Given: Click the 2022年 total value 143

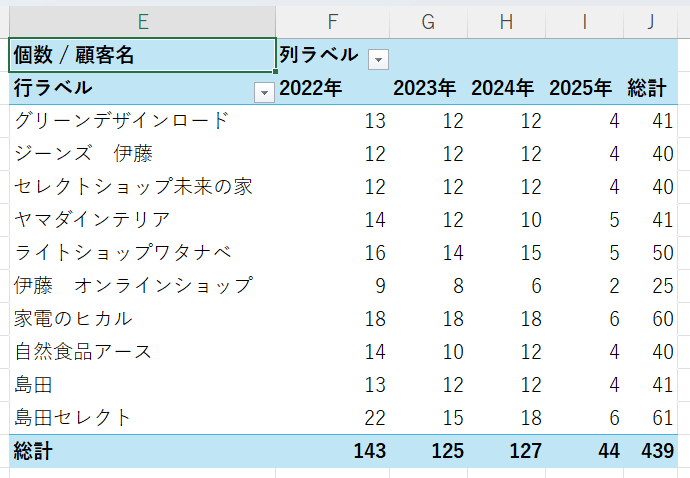Looking at the screenshot, I should (369, 451).
